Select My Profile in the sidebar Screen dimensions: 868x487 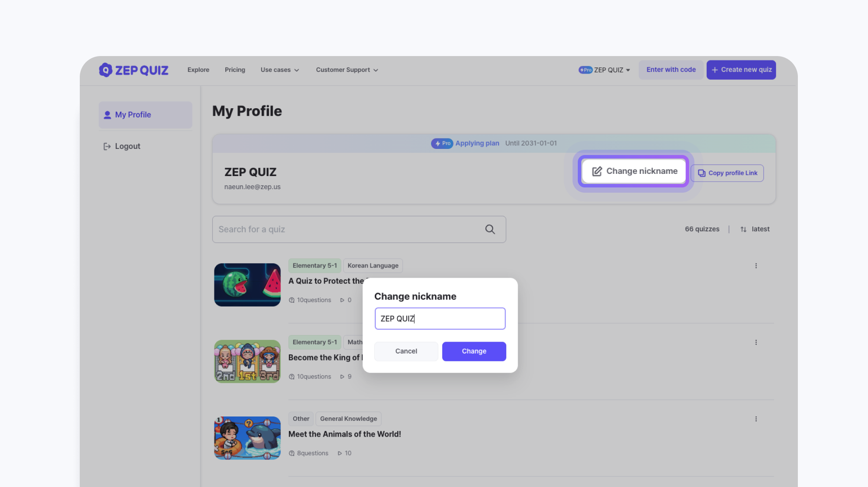click(145, 115)
